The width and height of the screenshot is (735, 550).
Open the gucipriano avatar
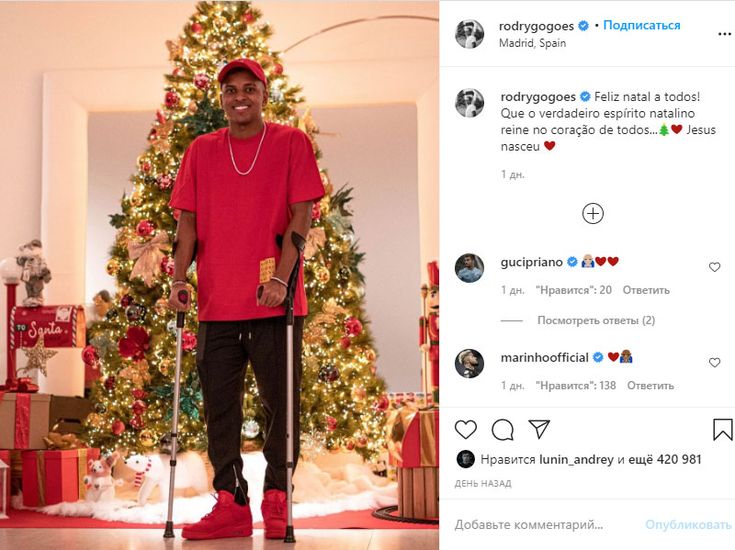point(469,268)
